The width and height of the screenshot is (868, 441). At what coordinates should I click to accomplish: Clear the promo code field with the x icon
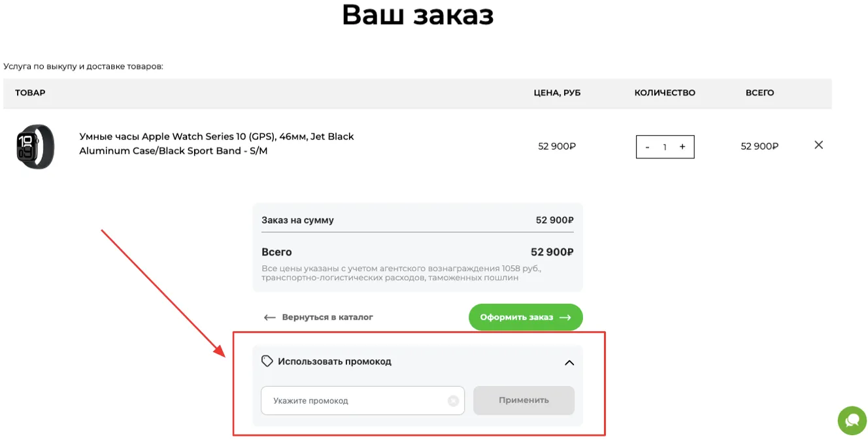[x=453, y=401]
